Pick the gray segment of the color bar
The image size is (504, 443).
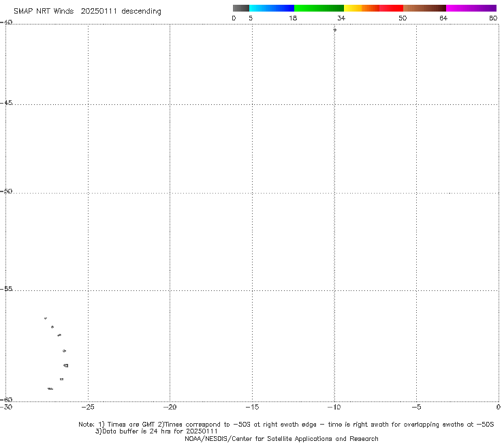tap(241, 8)
